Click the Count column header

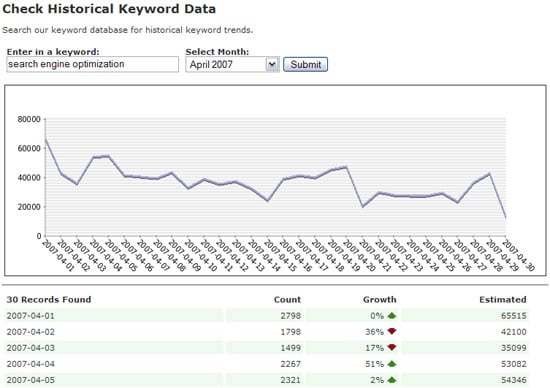point(287,300)
